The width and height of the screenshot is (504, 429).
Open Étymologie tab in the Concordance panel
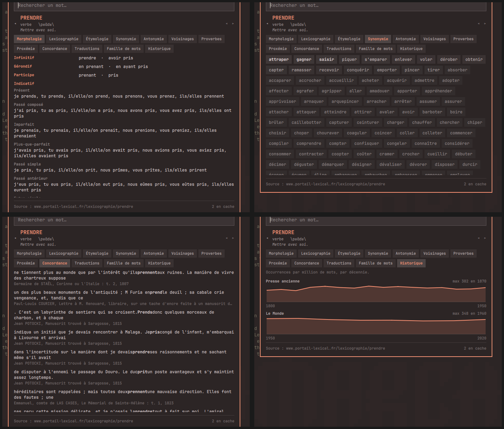[97, 254]
